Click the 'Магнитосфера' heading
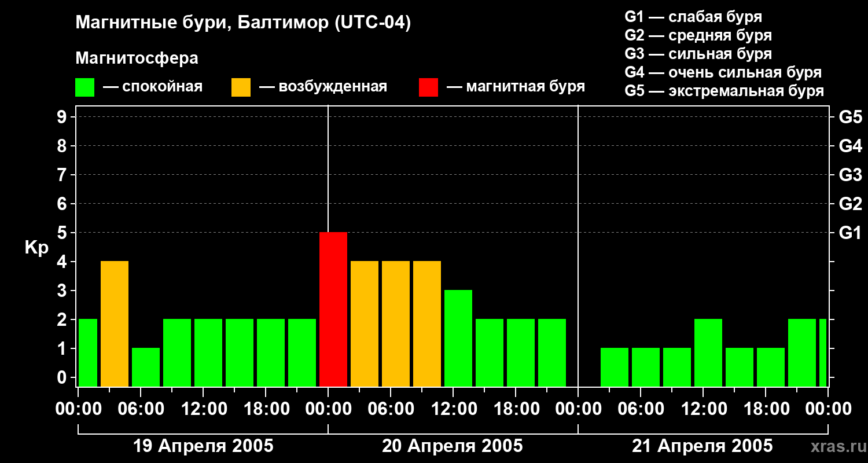 (137, 58)
